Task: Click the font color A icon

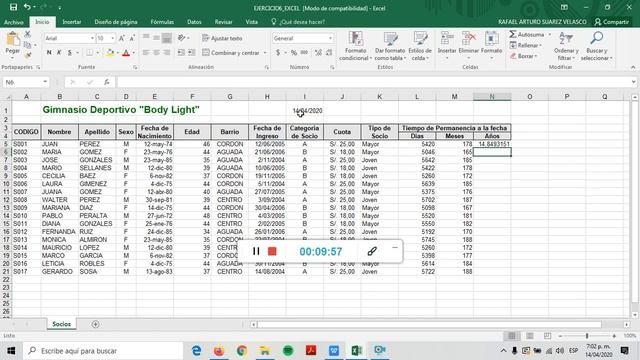Action: (x=126, y=53)
